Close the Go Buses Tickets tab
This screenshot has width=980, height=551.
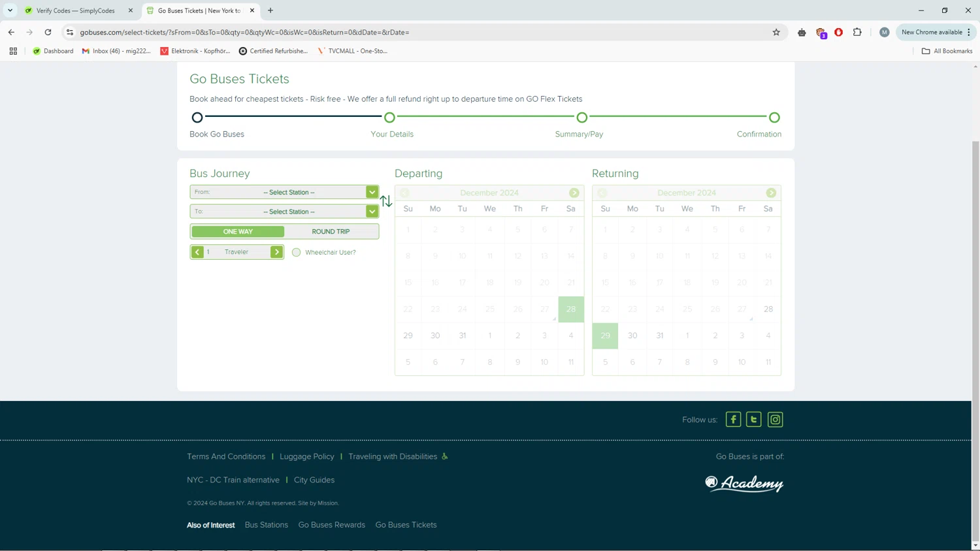[x=252, y=10]
